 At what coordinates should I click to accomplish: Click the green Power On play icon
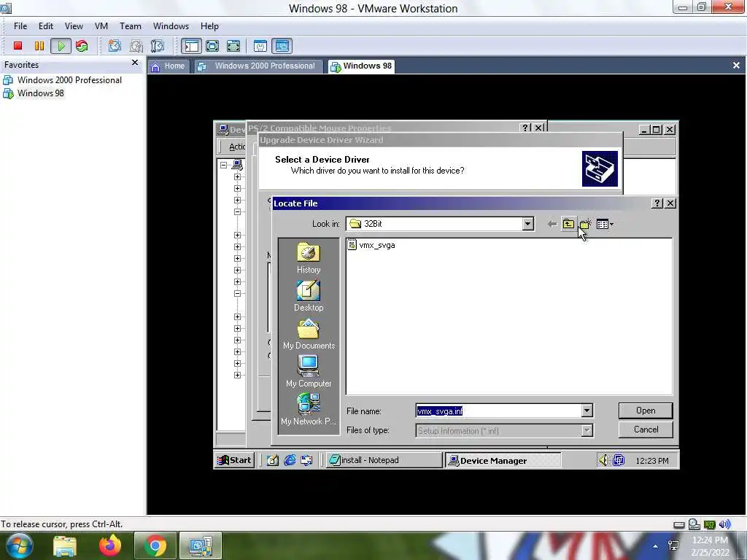[61, 46]
